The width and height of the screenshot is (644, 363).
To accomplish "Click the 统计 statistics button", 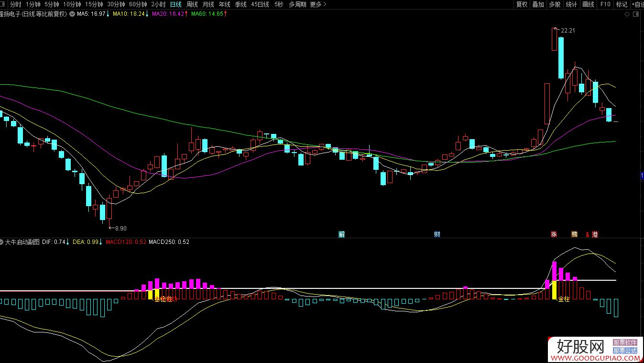I will click(571, 4).
